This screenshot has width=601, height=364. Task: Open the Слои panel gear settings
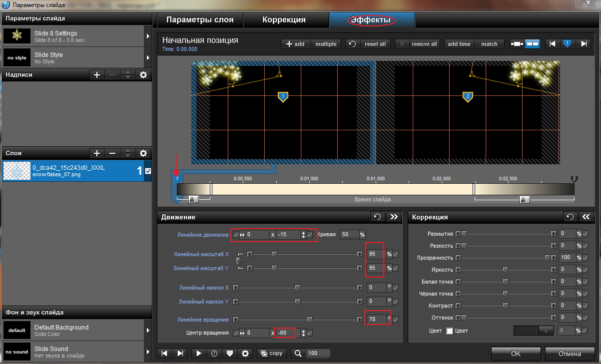pyautogui.click(x=143, y=153)
